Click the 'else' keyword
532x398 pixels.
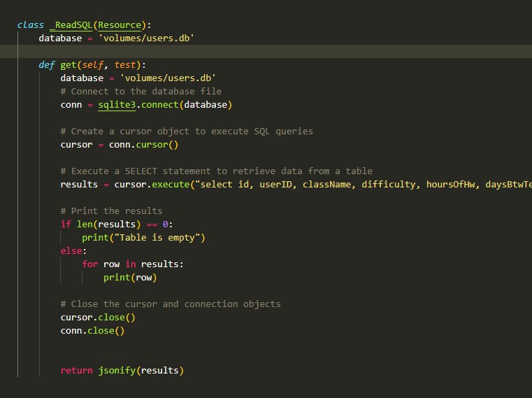click(x=71, y=251)
